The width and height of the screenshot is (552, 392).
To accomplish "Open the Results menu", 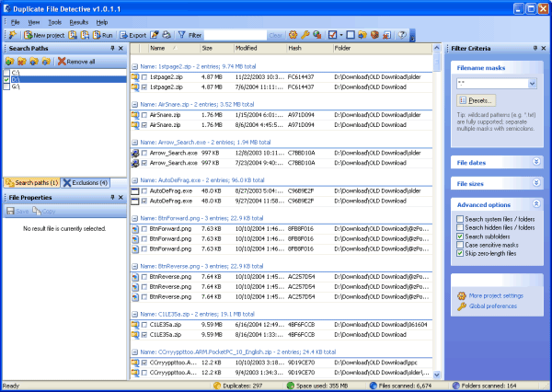I will coord(78,21).
